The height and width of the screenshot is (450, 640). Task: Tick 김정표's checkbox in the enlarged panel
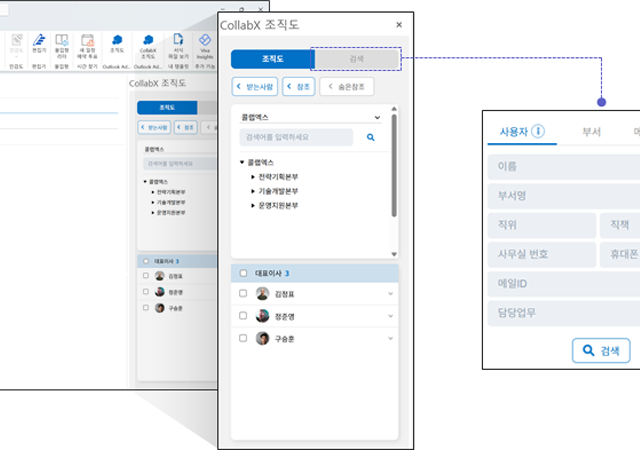[243, 293]
